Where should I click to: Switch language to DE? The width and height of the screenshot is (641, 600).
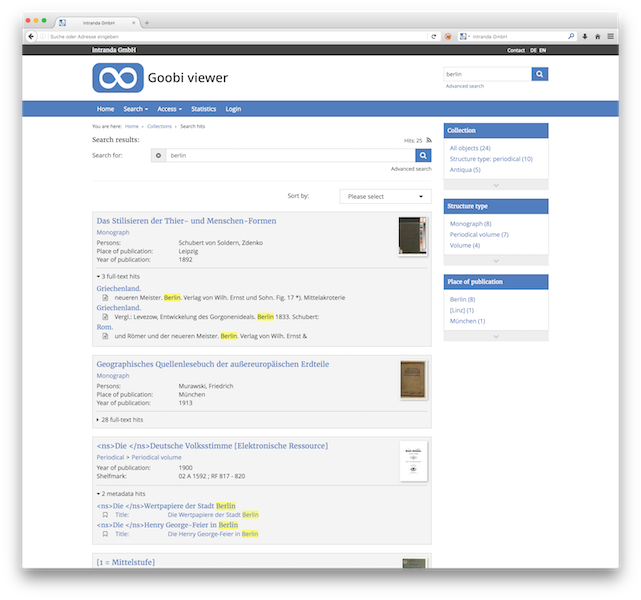click(x=533, y=50)
